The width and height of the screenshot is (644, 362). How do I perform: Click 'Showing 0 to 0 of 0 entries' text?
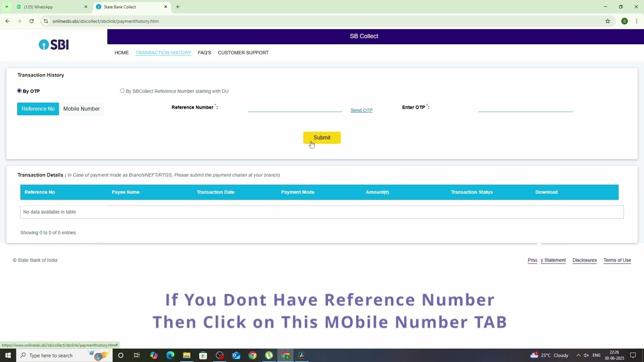click(x=48, y=233)
